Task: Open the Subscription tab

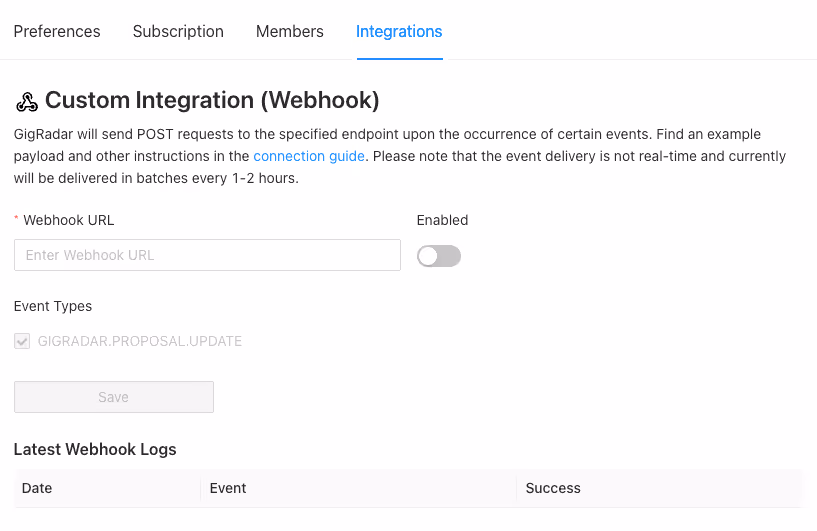Action: 178,31
